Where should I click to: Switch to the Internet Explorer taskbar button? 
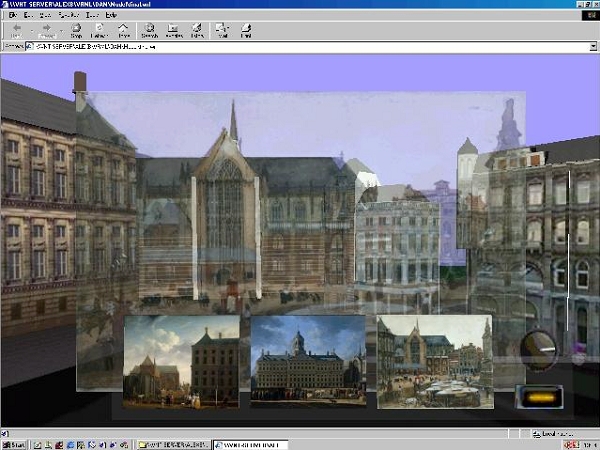coord(251,445)
